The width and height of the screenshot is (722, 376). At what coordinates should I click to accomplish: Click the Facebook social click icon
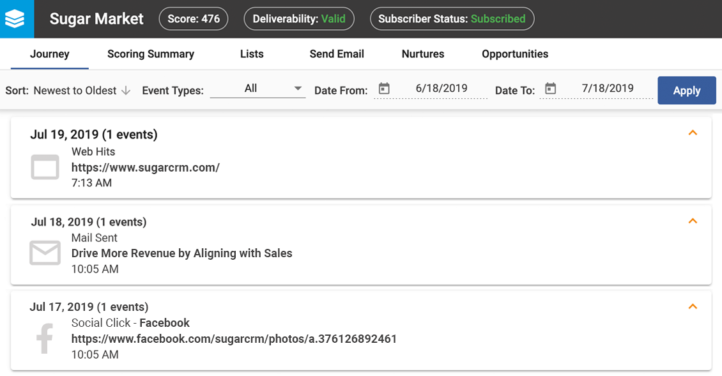tap(45, 338)
